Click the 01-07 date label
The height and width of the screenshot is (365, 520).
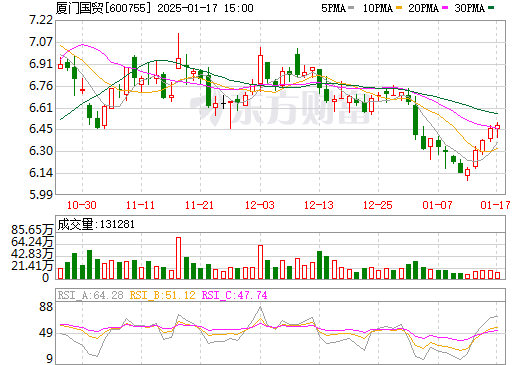(x=437, y=205)
